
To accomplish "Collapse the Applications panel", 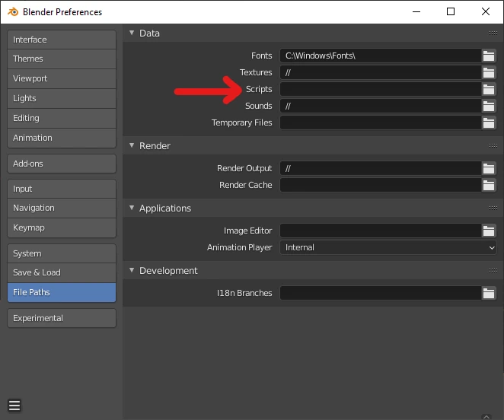I will (x=132, y=208).
